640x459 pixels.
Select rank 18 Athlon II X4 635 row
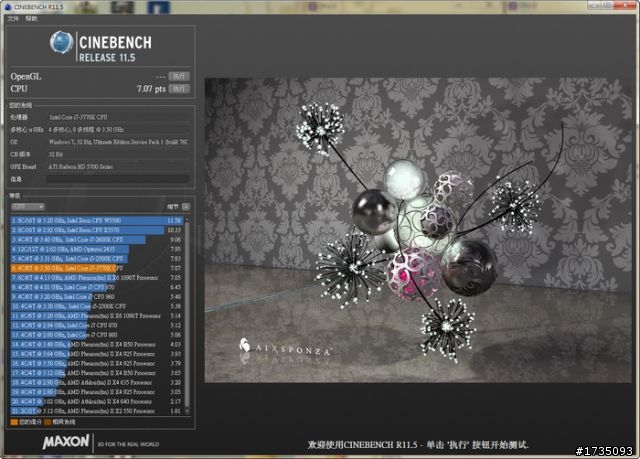tap(97, 383)
